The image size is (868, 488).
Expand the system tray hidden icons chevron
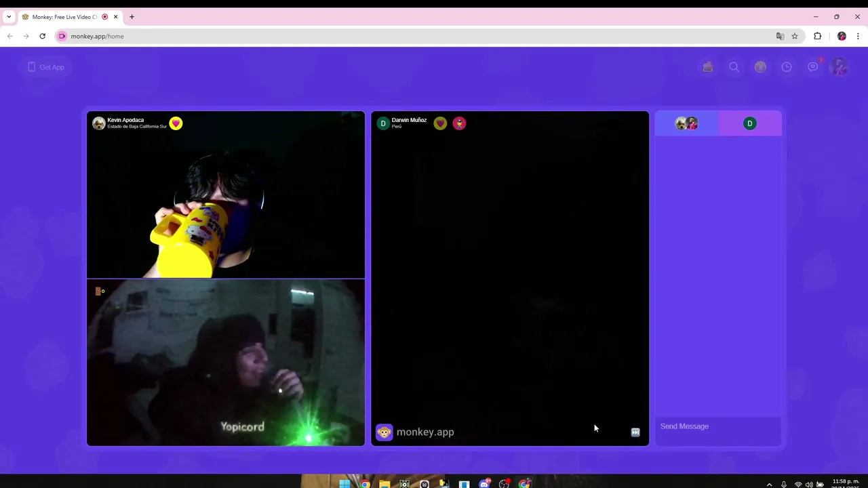pyautogui.click(x=769, y=485)
